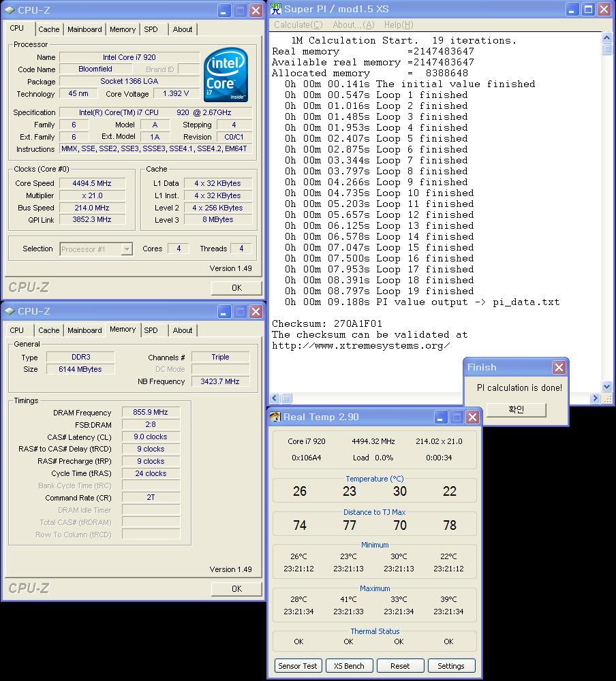Click the Core Voltage value 1.392 V
Screen dimensions: 616x681
coord(176,93)
